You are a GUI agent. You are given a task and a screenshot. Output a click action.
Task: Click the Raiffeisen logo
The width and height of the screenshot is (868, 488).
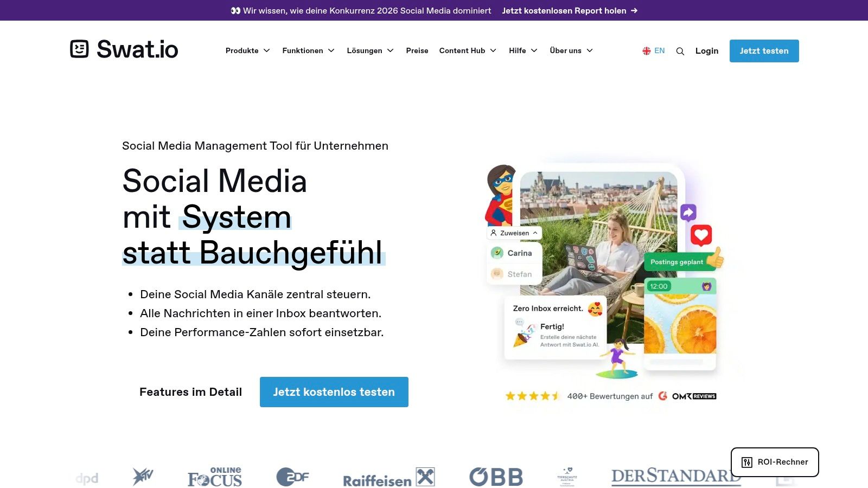(389, 478)
